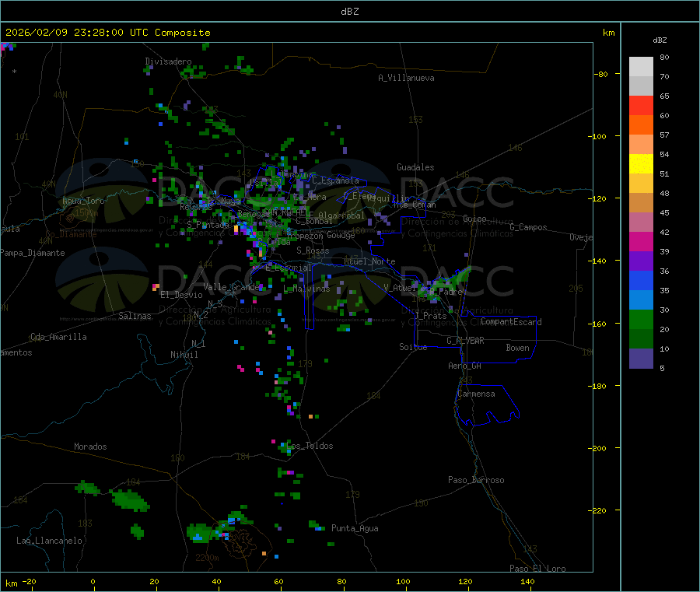Select the Nihuil place label

coord(184,355)
